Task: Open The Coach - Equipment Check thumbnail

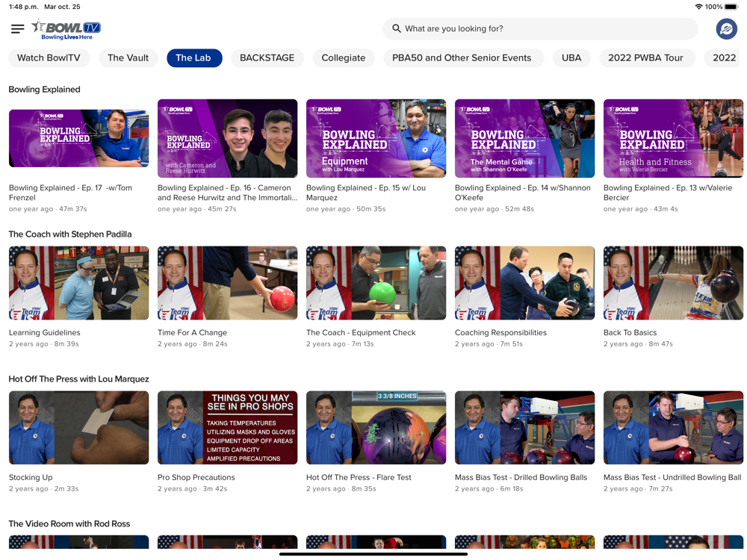Action: 376,283
